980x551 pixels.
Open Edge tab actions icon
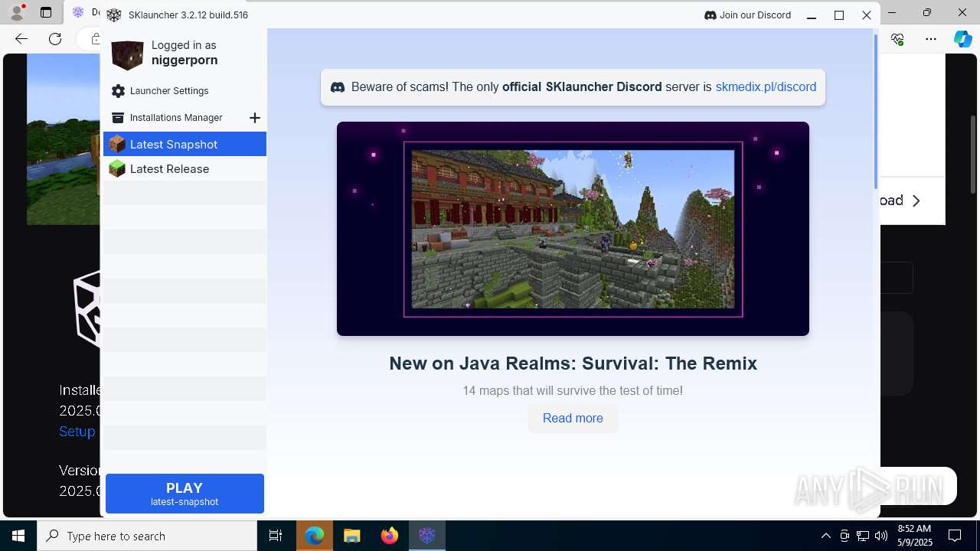click(46, 12)
